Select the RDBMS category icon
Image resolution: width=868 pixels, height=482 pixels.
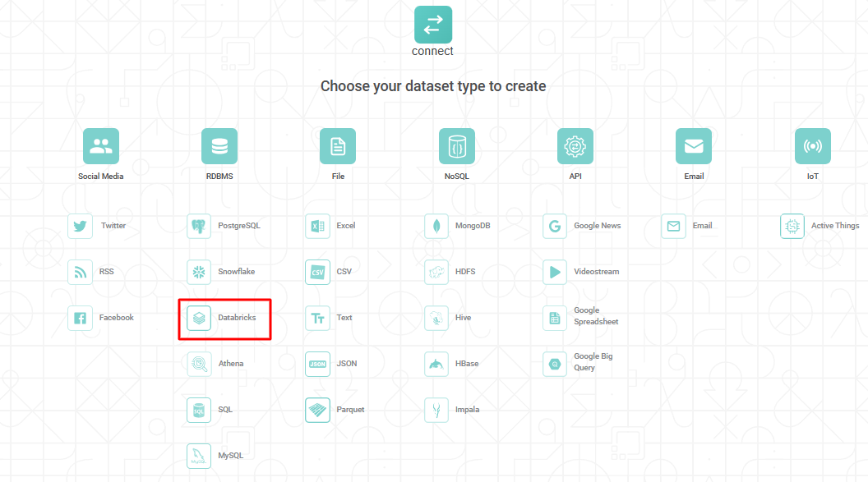[219, 146]
